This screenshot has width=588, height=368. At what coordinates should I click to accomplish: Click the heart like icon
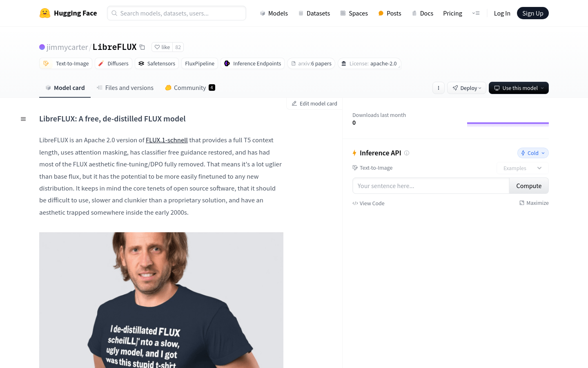pyautogui.click(x=157, y=47)
